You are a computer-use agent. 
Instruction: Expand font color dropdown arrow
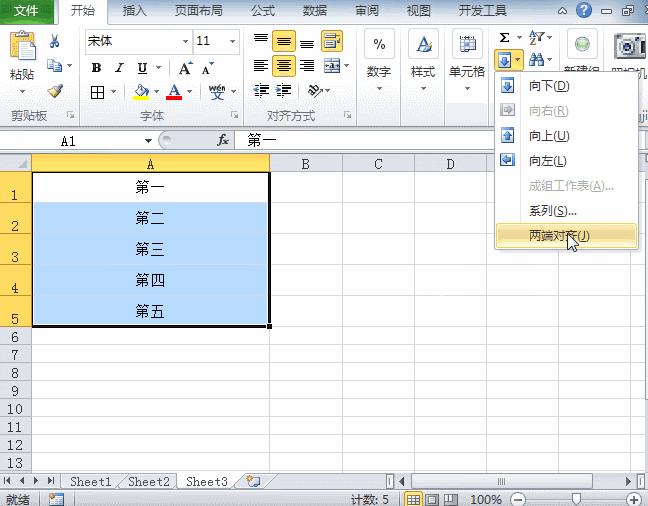pos(189,92)
